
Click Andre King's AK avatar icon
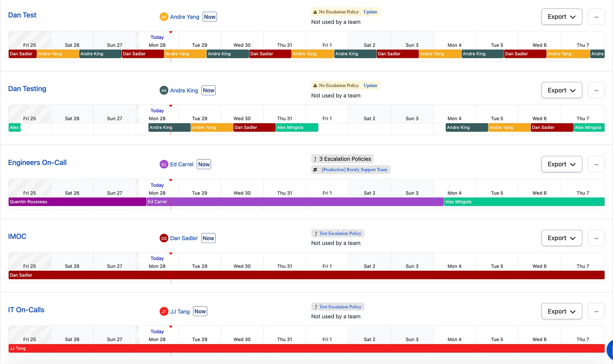pyautogui.click(x=164, y=90)
